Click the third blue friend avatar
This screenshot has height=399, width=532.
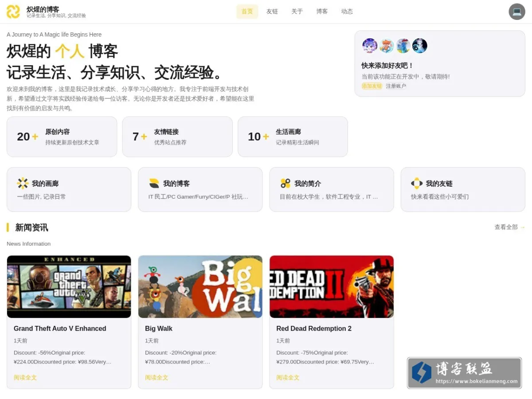(x=403, y=46)
